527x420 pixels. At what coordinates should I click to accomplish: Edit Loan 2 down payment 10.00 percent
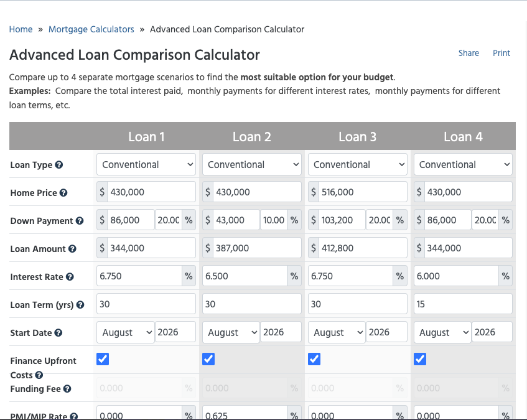274,220
